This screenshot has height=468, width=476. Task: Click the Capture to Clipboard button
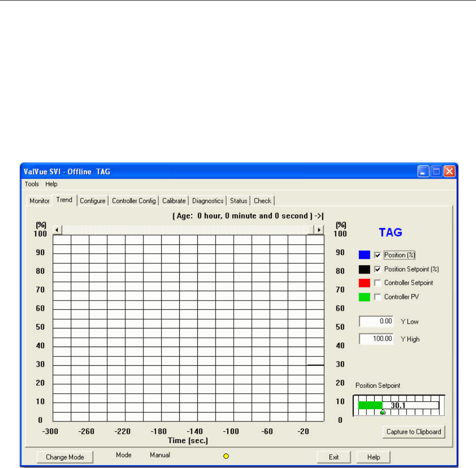click(414, 432)
